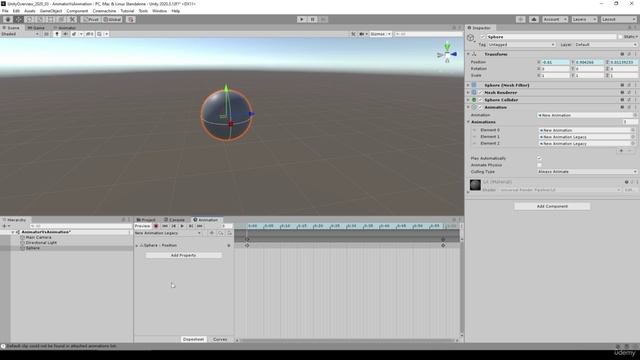Switch to the Project tab
This screenshot has width=640, height=360.
[x=146, y=220]
